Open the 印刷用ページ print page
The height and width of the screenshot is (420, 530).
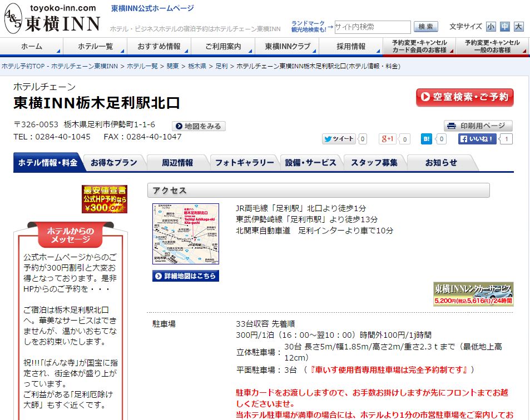(x=478, y=126)
